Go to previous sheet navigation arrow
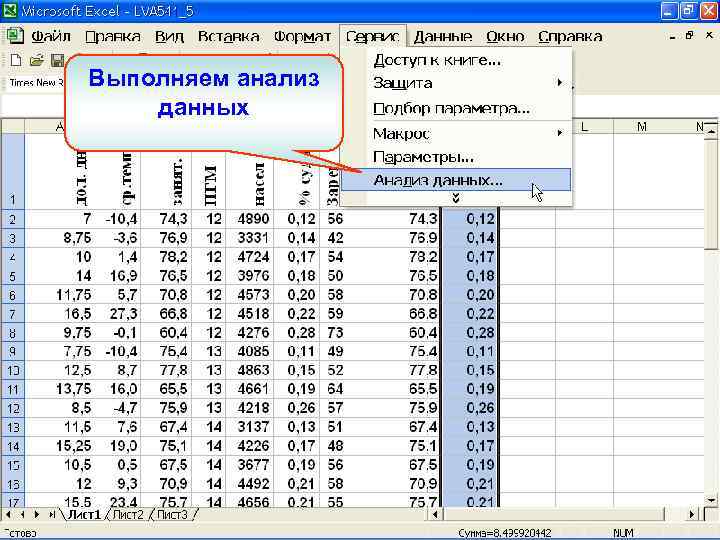 pyautogui.click(x=22, y=515)
